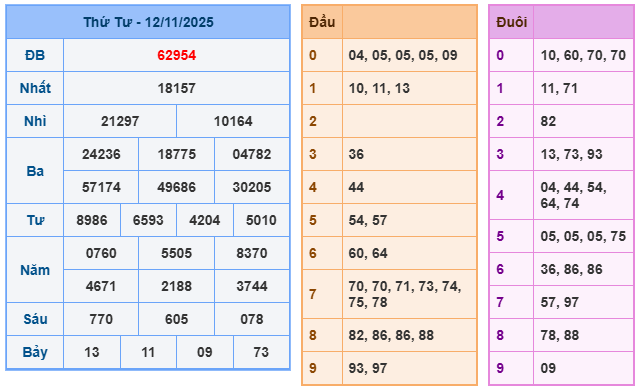Click the Nhì prize number 10164
Image resolution: width=641 pixels, height=391 pixels.
[x=233, y=121]
